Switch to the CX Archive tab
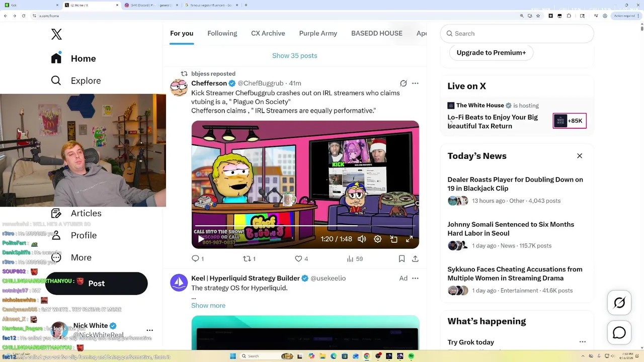Image resolution: width=644 pixels, height=362 pixels. pyautogui.click(x=268, y=33)
